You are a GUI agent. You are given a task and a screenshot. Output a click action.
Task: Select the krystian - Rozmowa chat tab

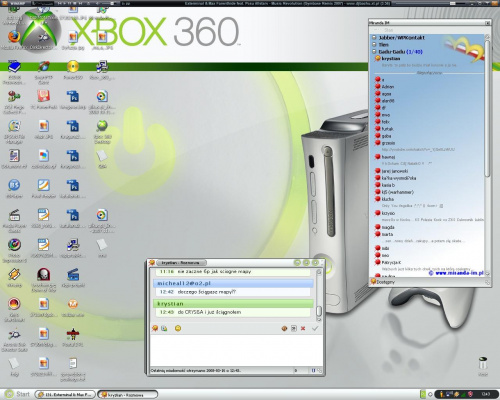pyautogui.click(x=181, y=263)
